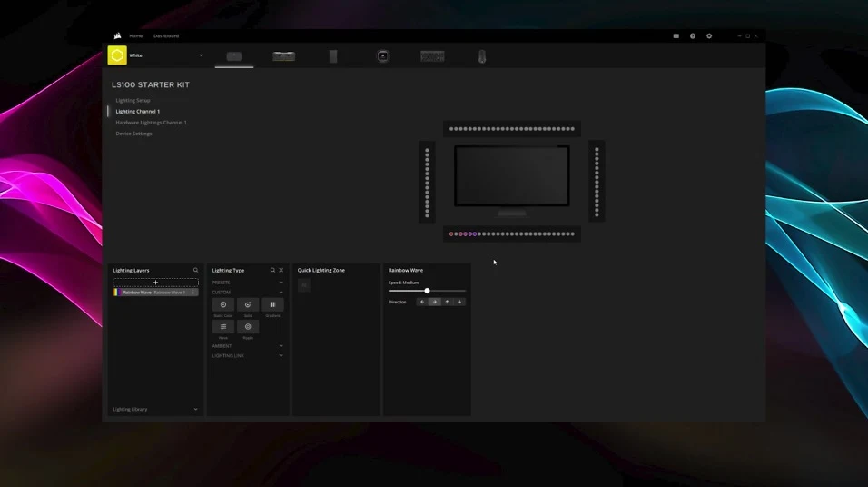
Task: Choose the Solid lighting type
Action: 248,304
